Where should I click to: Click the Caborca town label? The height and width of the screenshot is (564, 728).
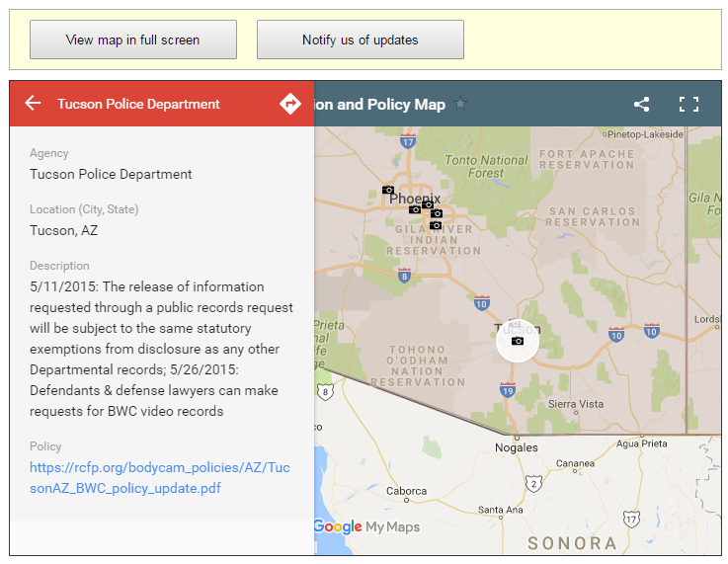[x=406, y=491]
